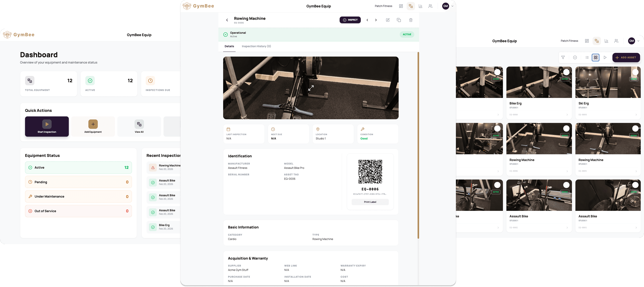Click the back arrow beside Rowing Machine title
This screenshot has width=644, height=287.
[x=227, y=20]
